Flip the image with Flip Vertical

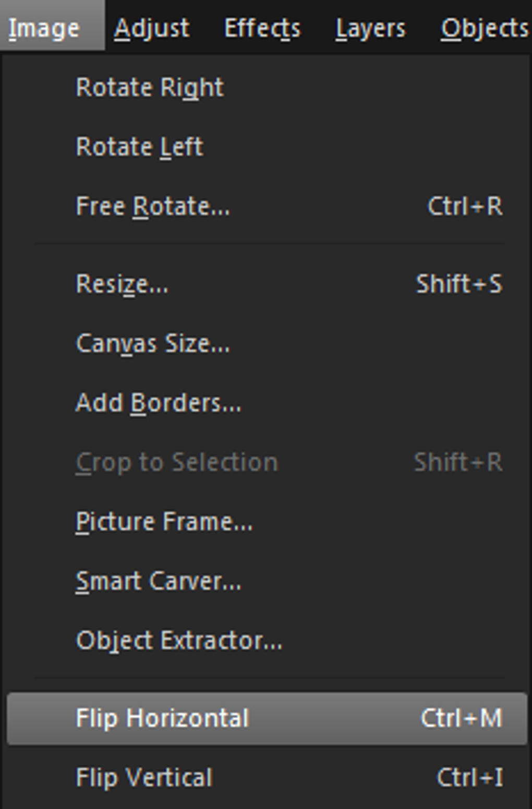pyautogui.click(x=144, y=778)
